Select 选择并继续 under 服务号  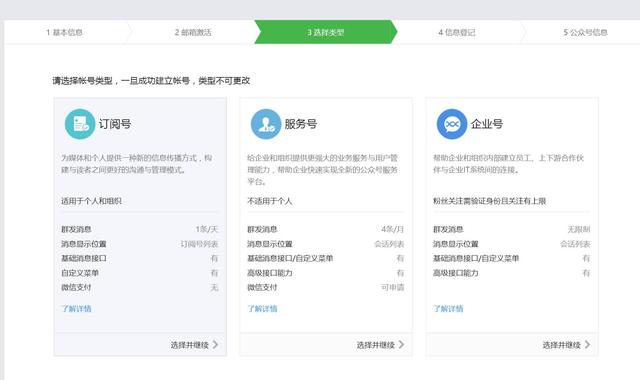pyautogui.click(x=376, y=345)
